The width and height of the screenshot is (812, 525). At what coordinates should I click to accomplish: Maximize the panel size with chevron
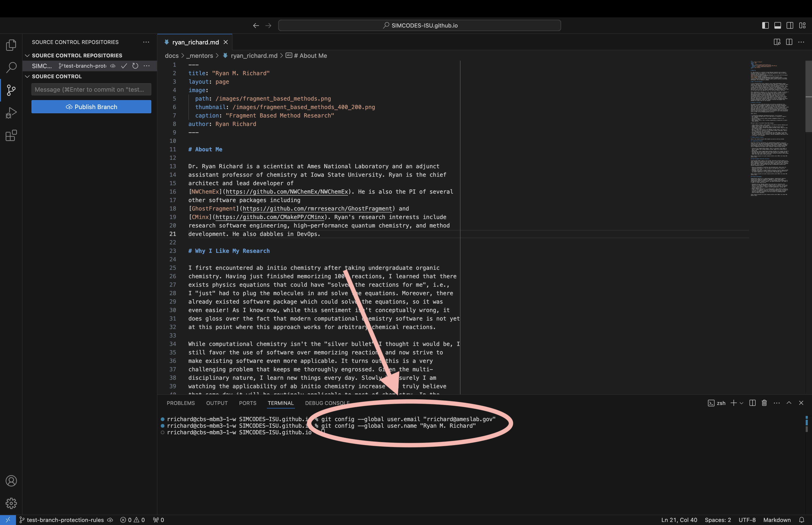[789, 403]
